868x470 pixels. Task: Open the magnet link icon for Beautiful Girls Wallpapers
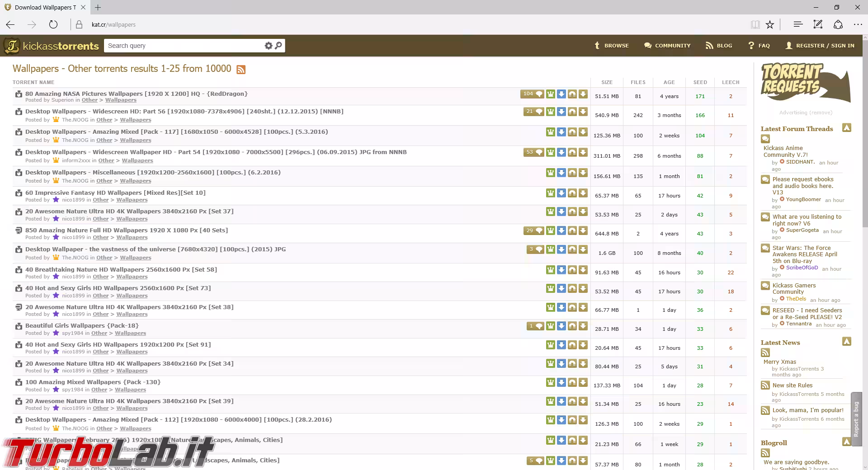572,326
